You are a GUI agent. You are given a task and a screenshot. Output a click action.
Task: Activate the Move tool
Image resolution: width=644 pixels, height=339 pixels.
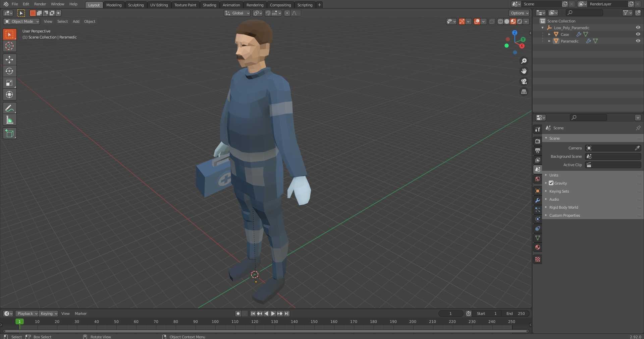coord(9,60)
